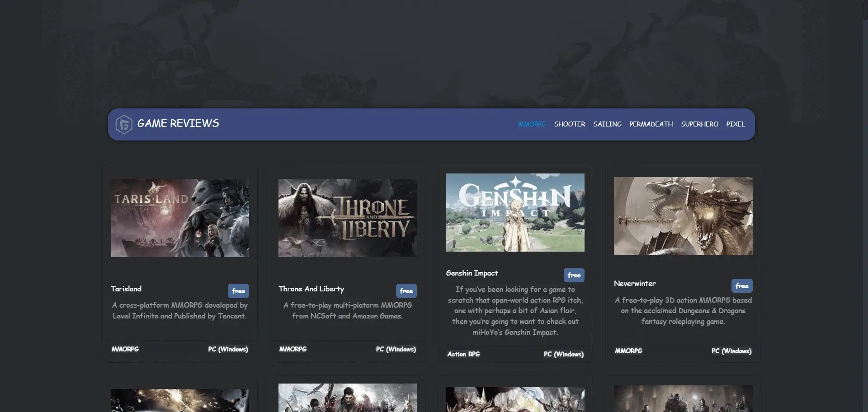Click the Neverwinter game title
Image resolution: width=868 pixels, height=412 pixels.
pyautogui.click(x=635, y=283)
